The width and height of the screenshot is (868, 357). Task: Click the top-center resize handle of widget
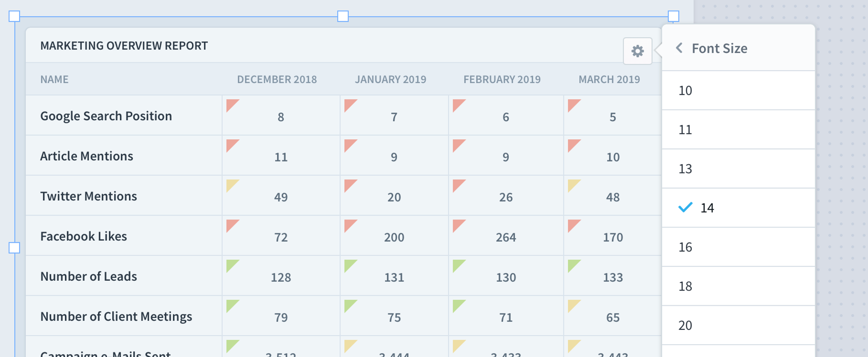point(343,16)
